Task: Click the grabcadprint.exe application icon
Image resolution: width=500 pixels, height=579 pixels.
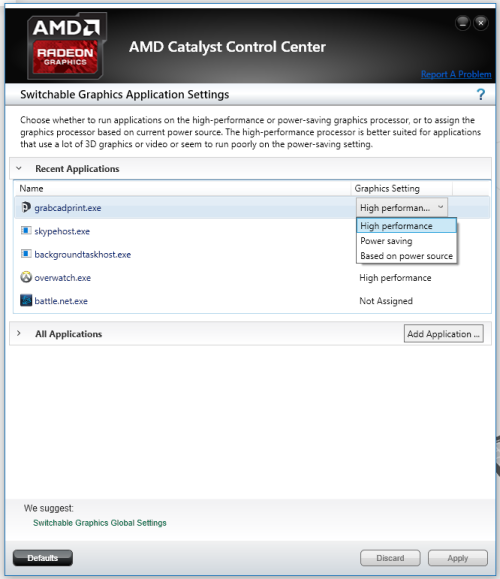Action: (x=25, y=208)
